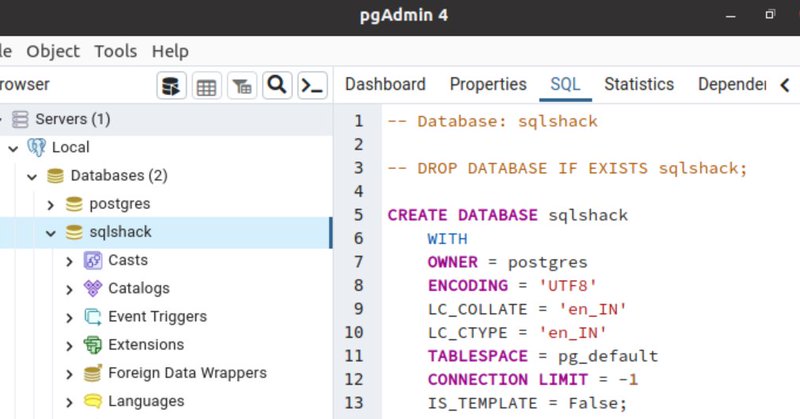Open the Dependencies tab
800x419 pixels.
coord(732,84)
